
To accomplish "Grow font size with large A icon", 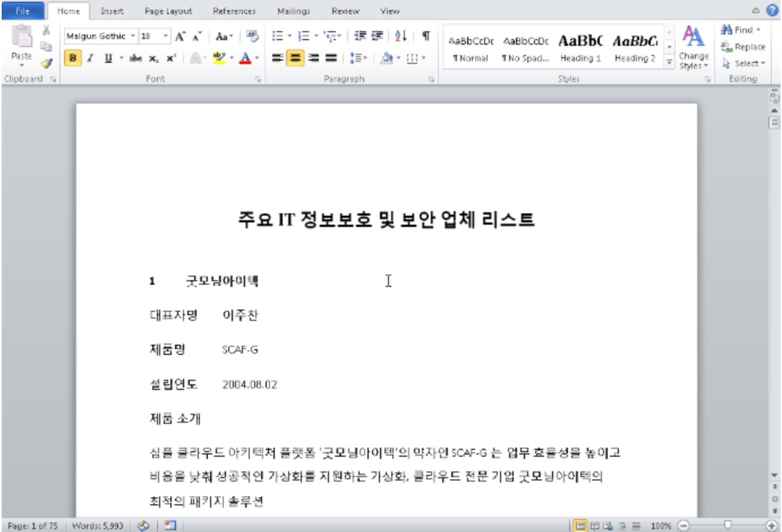I will click(180, 36).
